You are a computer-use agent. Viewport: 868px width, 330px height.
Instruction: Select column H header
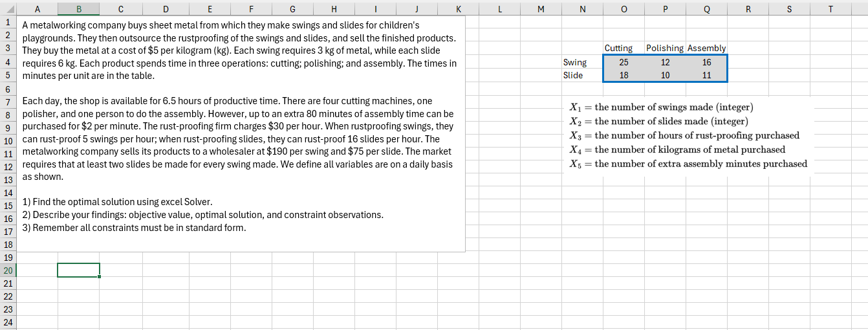coord(333,8)
